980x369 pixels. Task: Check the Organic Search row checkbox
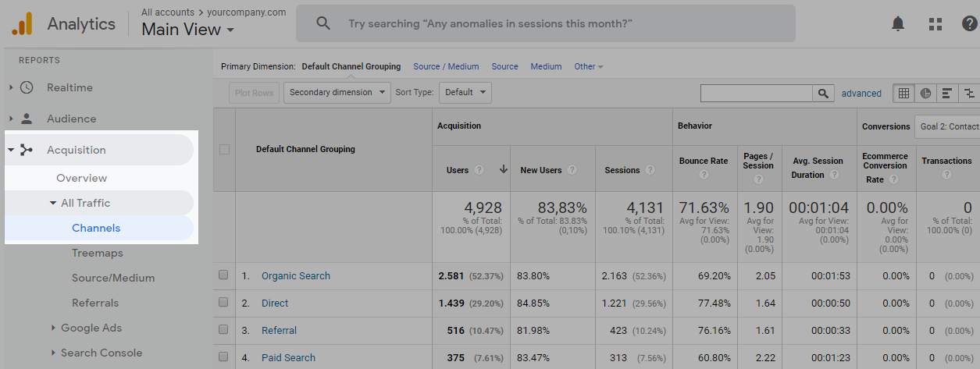(x=223, y=275)
